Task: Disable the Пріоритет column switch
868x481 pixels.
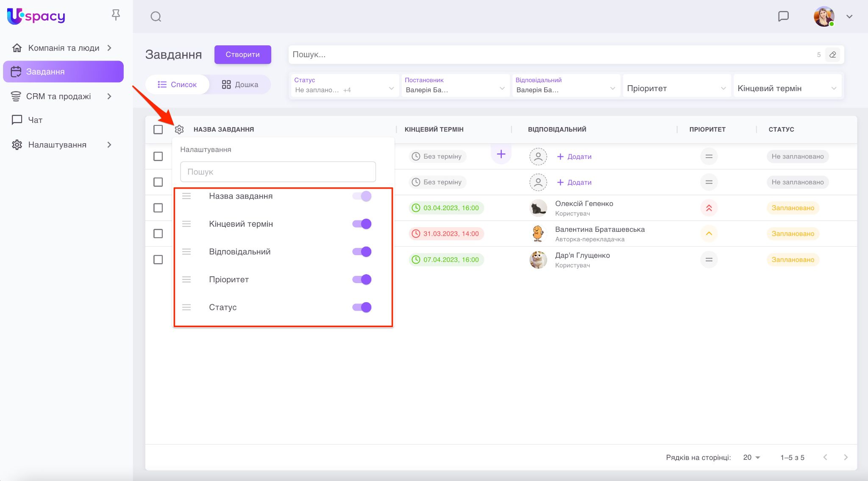Action: pyautogui.click(x=362, y=280)
